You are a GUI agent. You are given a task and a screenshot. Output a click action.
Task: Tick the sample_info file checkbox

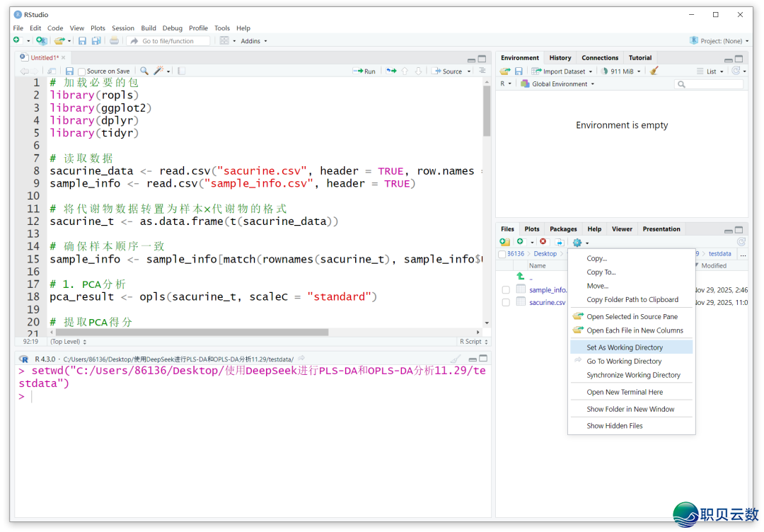coord(506,290)
